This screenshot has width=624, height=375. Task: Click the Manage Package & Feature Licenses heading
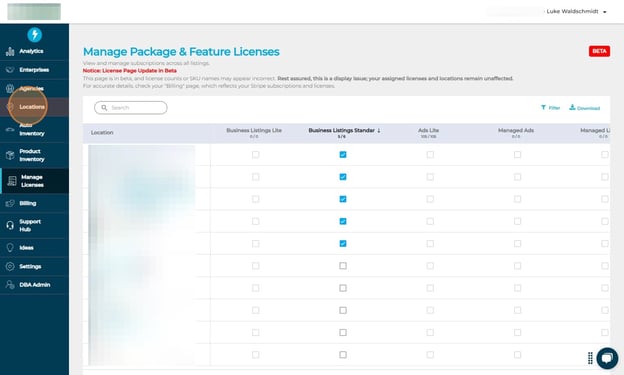click(181, 52)
